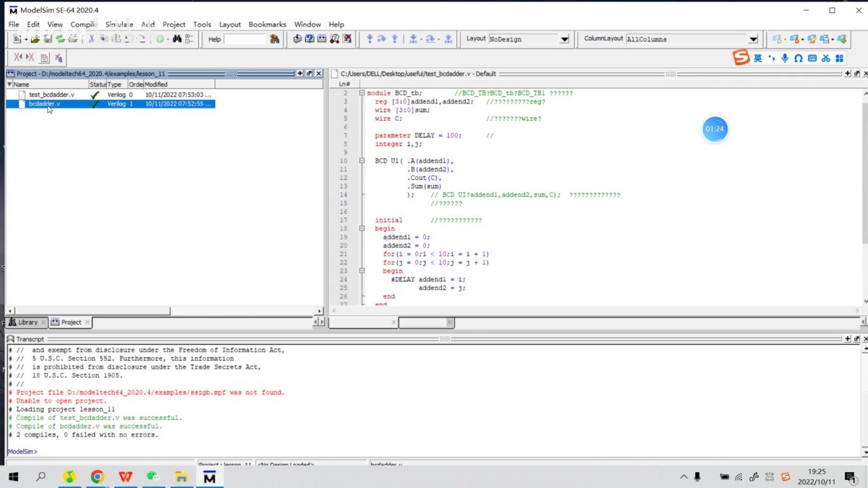The image size is (868, 488).
Task: Click the Sogou soft keyboard icon
Action: click(812, 58)
